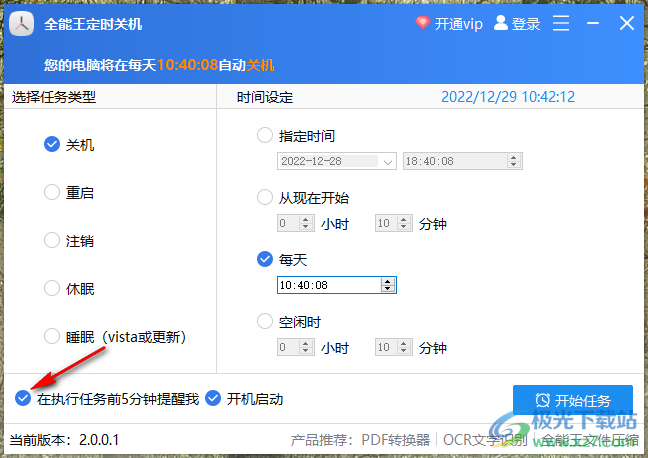Screen dimensions: 648x458
Task: Decrease daily 10:40:08 time with down arrow
Action: tap(387, 289)
